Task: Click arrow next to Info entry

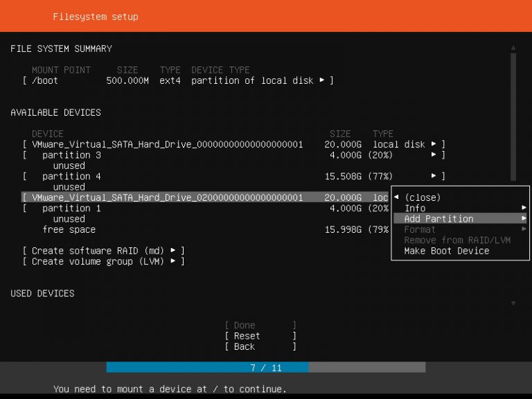Action: tap(524, 208)
